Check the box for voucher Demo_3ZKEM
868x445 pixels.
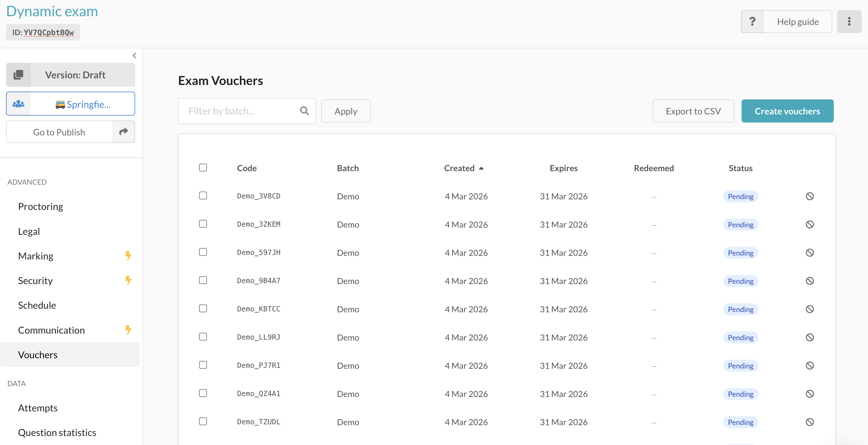coord(203,224)
